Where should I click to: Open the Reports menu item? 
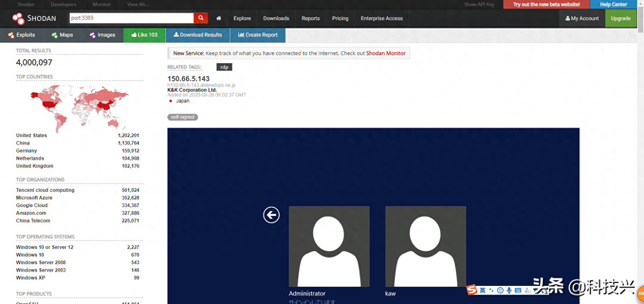coord(311,18)
